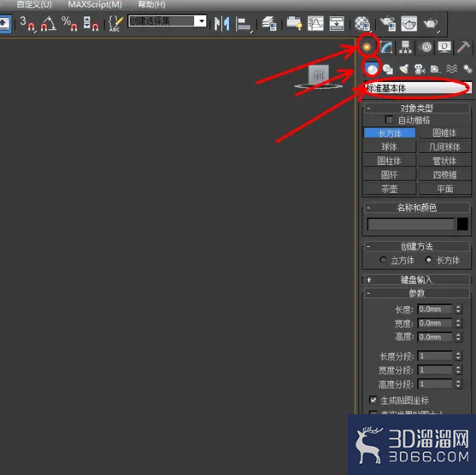Open the black object color swatch
Screen dimensions: 476x475
click(x=462, y=224)
